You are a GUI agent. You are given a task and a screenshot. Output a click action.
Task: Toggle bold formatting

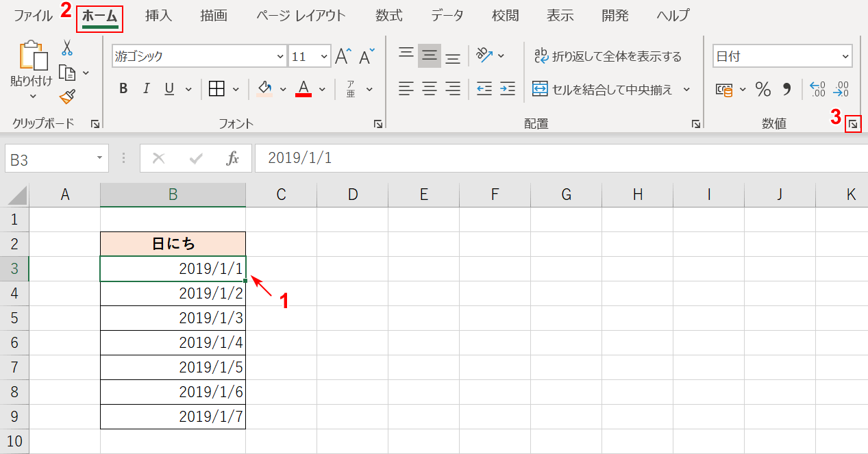coord(123,88)
